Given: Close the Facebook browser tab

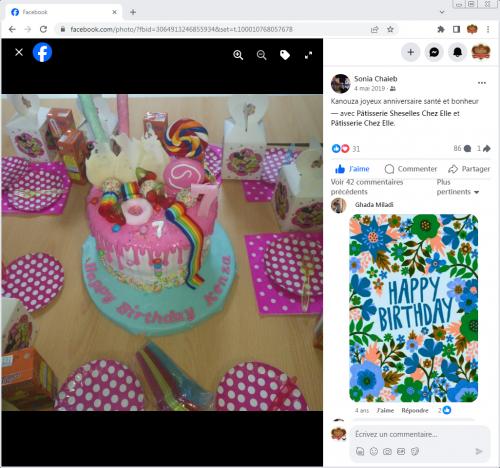Looking at the screenshot, I should (114, 12).
